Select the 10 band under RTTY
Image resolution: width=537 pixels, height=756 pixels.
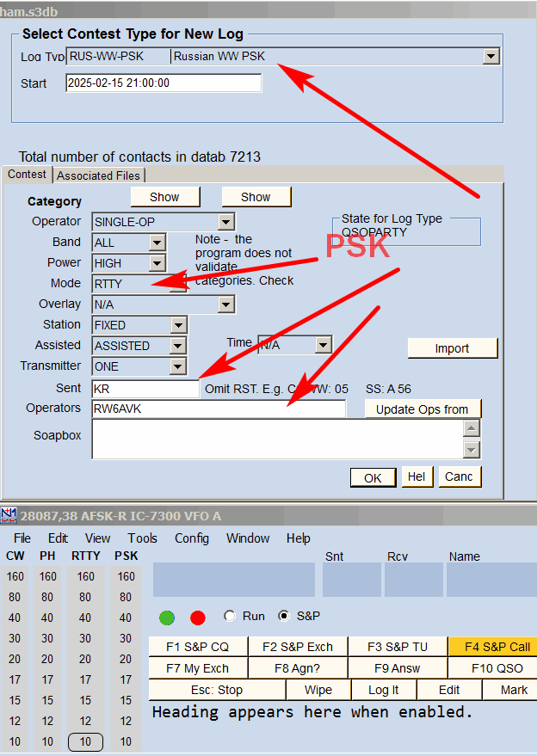[85, 742]
